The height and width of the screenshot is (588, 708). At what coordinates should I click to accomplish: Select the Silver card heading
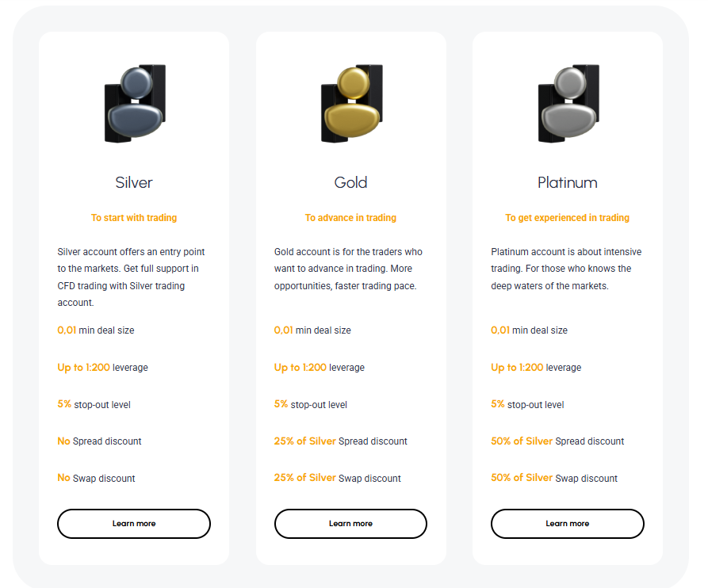(x=133, y=182)
